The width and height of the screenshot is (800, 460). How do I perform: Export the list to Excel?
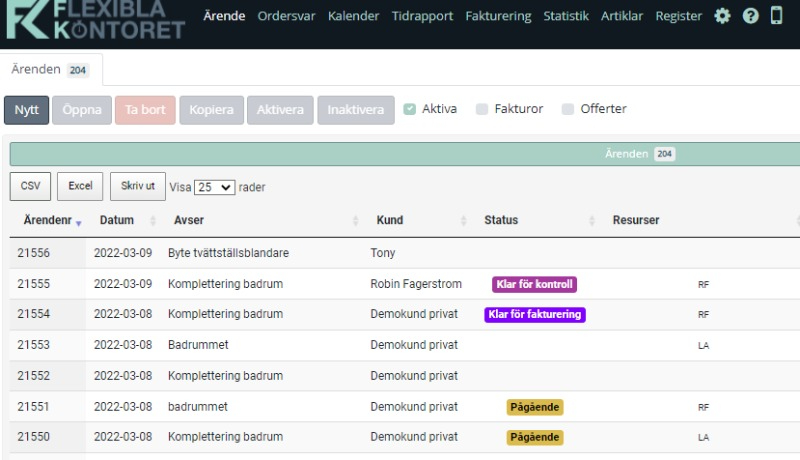[x=80, y=186]
